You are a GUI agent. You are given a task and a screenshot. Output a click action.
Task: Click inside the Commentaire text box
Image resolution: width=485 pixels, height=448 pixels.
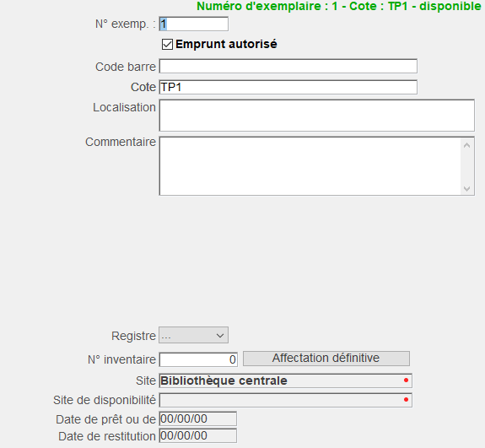tap(310, 166)
